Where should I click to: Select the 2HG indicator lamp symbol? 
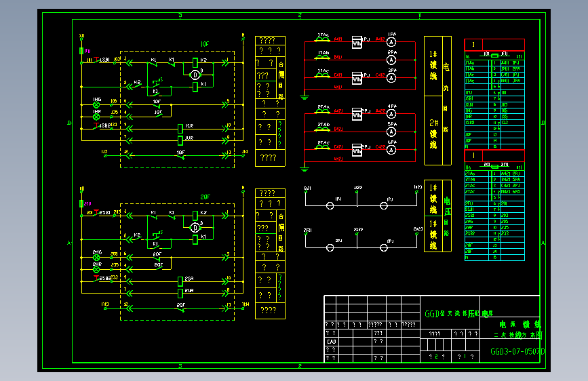coord(96,258)
